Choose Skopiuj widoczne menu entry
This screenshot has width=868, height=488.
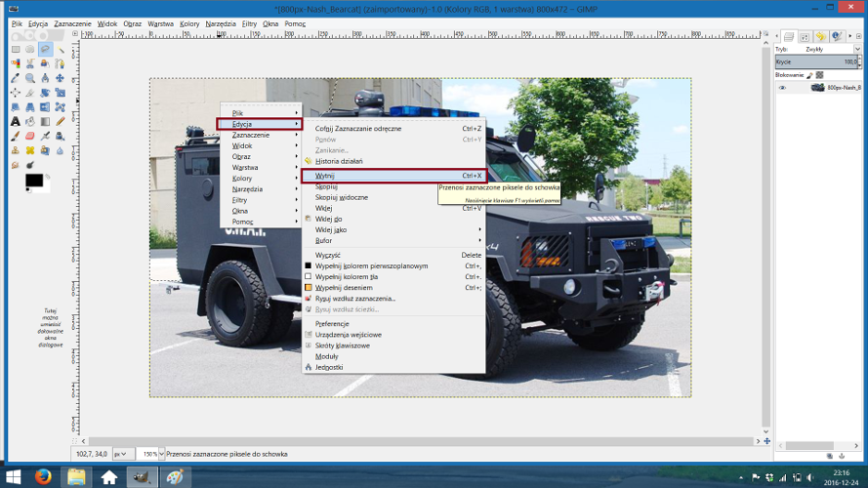(x=393, y=197)
